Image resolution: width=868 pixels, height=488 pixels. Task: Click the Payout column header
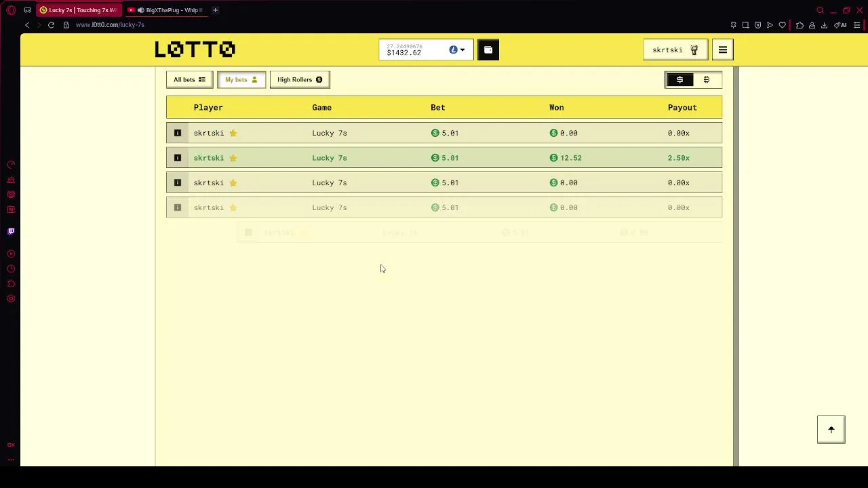(682, 107)
